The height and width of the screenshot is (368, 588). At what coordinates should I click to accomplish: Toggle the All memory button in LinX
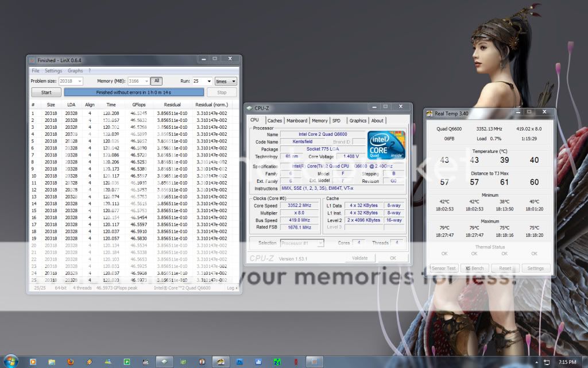[156, 81]
